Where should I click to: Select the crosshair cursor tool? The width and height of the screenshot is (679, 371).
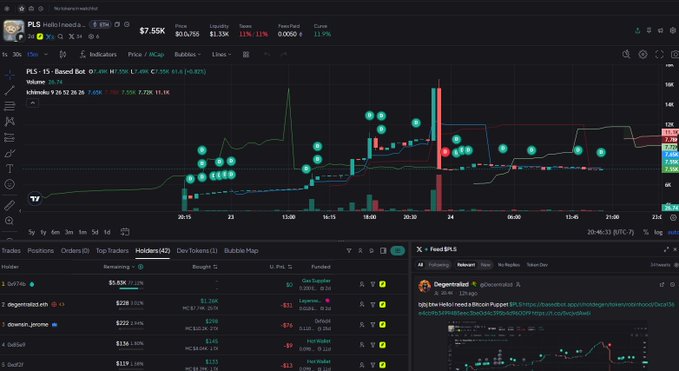pyautogui.click(x=10, y=74)
